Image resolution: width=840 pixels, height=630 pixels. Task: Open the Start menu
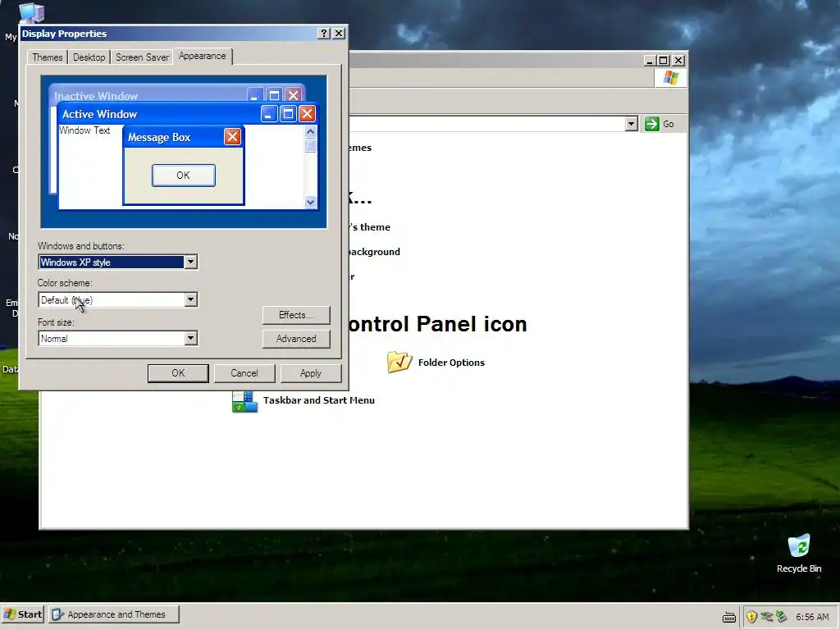pos(23,614)
